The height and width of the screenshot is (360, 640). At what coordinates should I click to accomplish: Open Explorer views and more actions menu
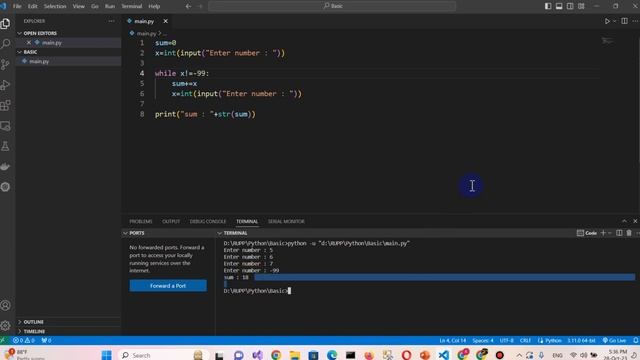click(111, 21)
